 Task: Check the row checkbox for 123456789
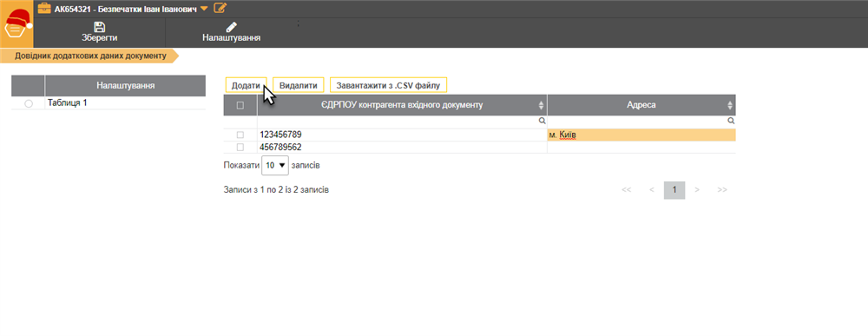[240, 135]
